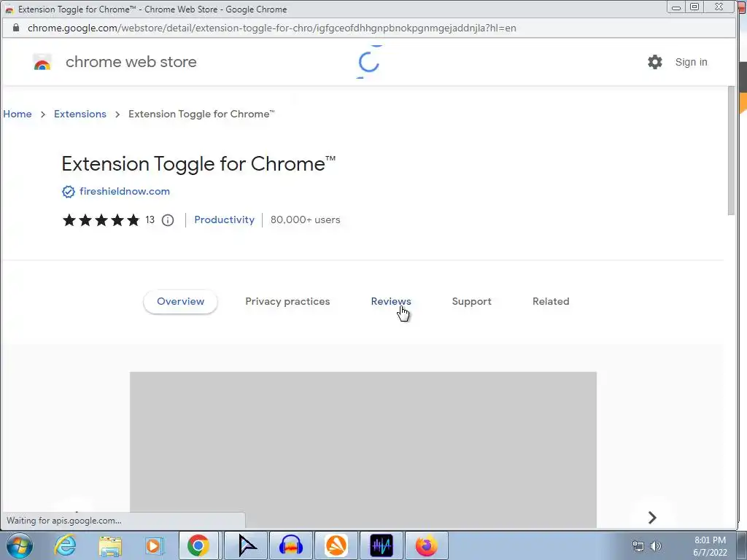The width and height of the screenshot is (747, 560).
Task: Click the 8:01 PM clock in tray
Action: click(x=710, y=540)
